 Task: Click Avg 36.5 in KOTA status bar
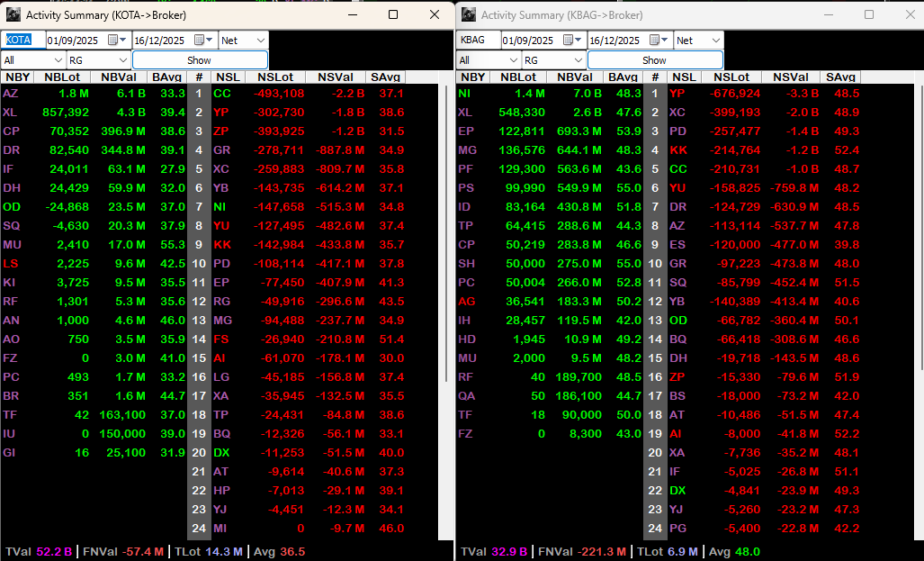pos(279,552)
